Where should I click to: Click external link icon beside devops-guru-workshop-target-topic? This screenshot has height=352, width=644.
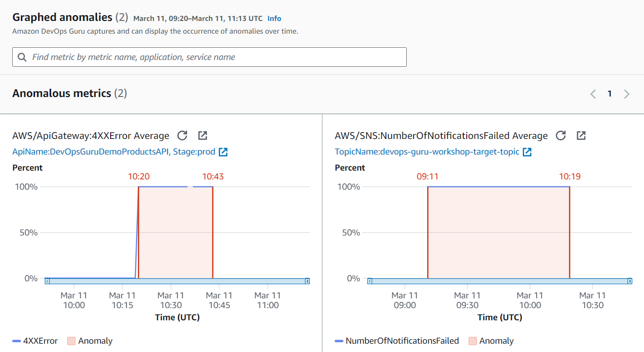pos(527,152)
